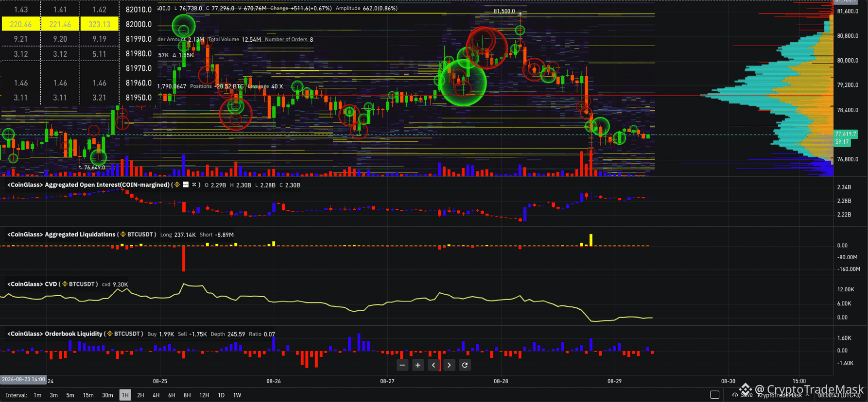The image size is (868, 402).
Task: Click the current price label 77,619.7
Action: 846,134
